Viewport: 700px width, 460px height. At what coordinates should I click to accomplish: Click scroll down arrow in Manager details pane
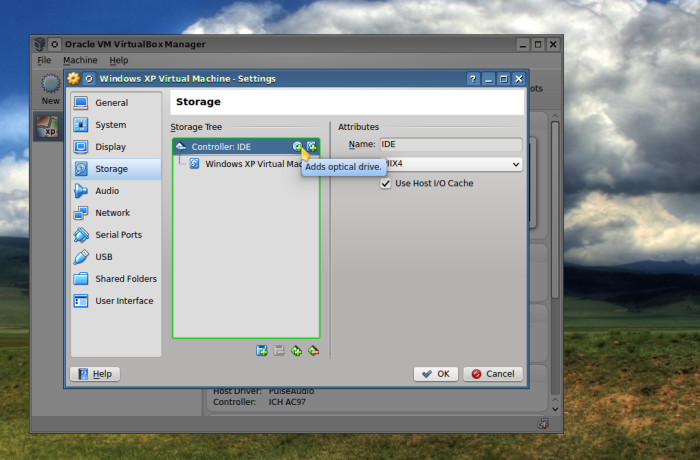[555, 409]
